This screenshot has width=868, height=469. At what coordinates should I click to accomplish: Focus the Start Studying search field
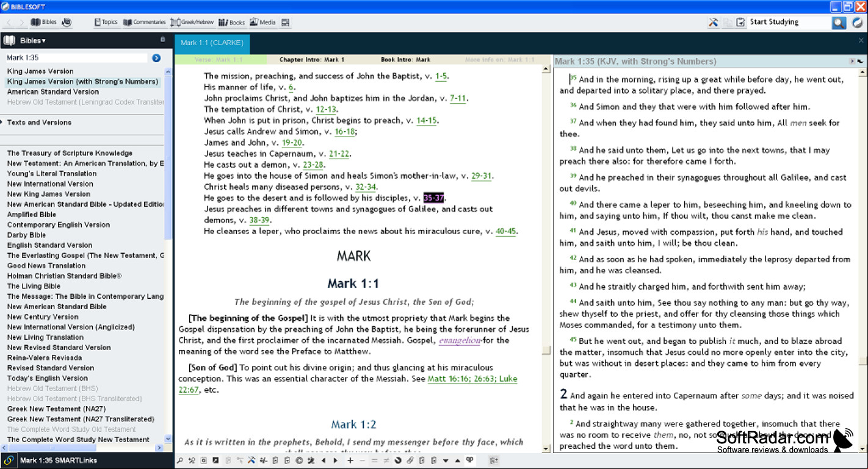pyautogui.click(x=789, y=23)
